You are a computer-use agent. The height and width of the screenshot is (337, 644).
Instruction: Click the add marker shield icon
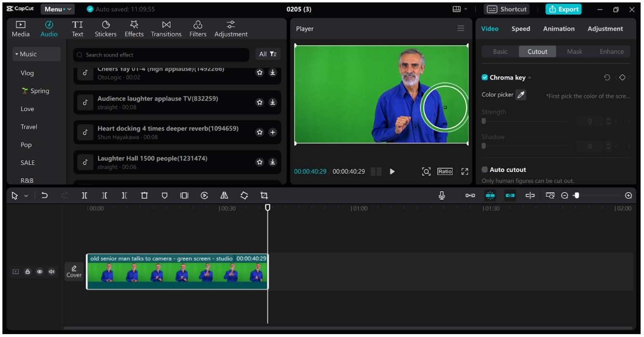(164, 195)
